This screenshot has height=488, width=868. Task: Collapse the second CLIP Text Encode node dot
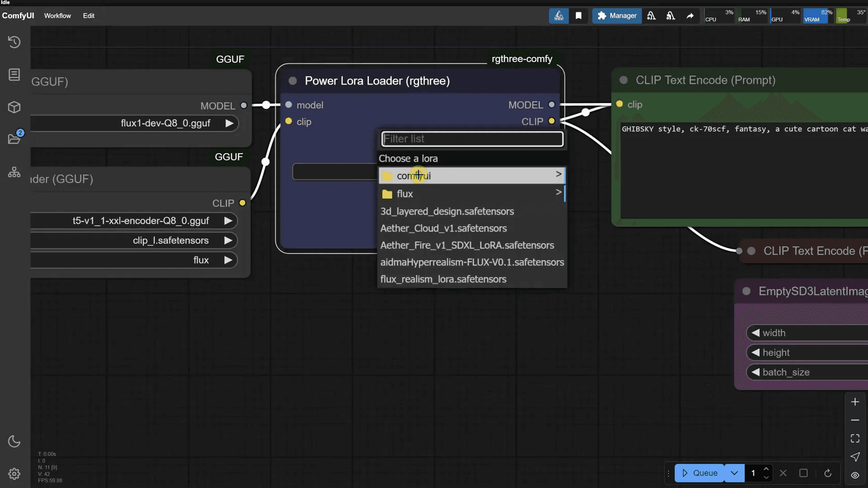click(x=751, y=251)
